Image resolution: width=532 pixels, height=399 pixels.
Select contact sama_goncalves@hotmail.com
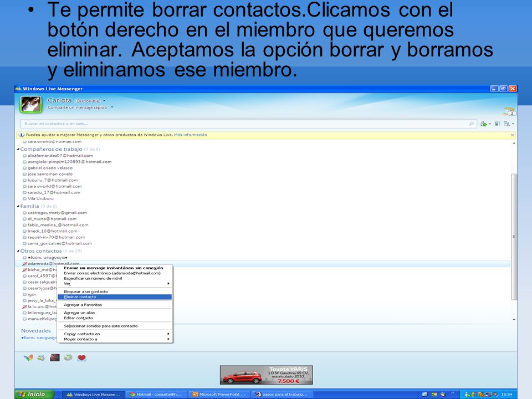coord(60,243)
